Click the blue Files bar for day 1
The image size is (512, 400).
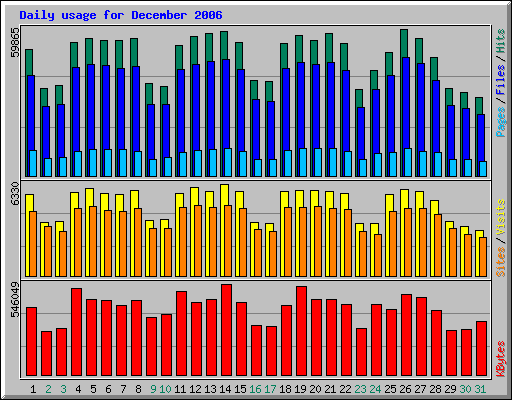tap(31, 113)
